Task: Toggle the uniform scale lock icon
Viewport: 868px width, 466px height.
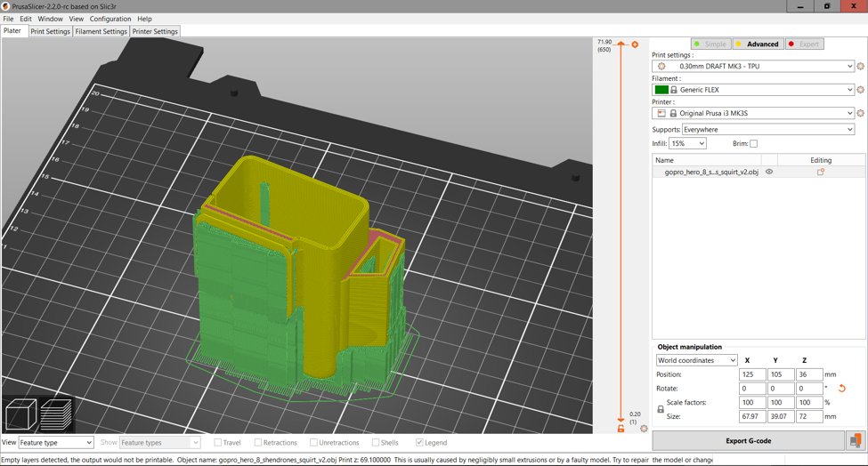Action: pos(661,410)
